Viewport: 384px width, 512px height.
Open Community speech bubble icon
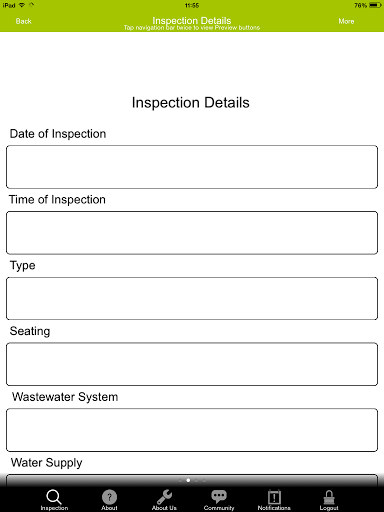click(x=219, y=497)
